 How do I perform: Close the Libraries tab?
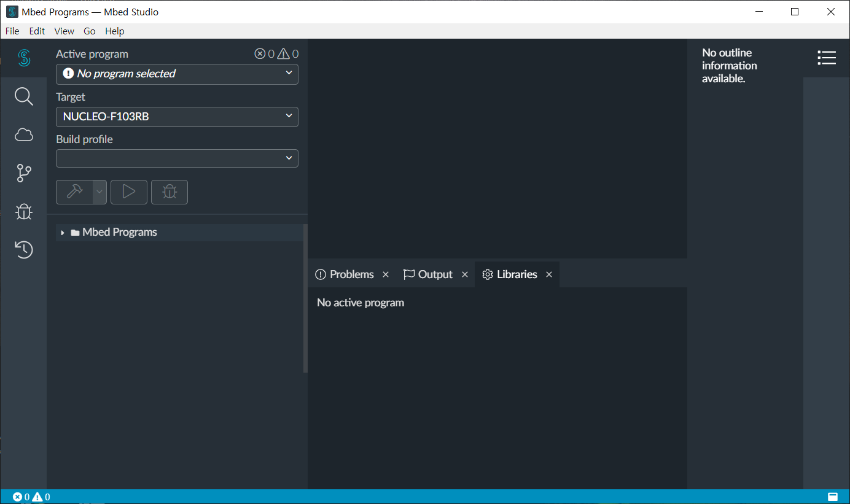tap(549, 274)
